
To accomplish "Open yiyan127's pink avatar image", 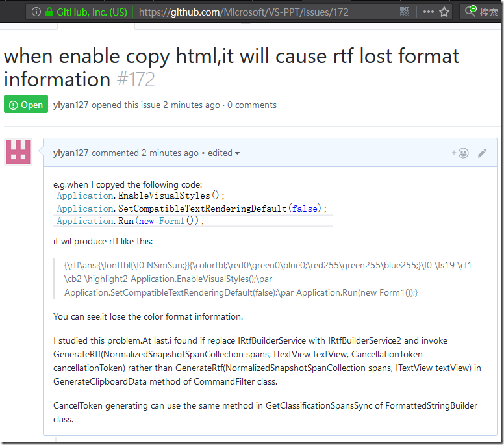I will tap(18, 152).
